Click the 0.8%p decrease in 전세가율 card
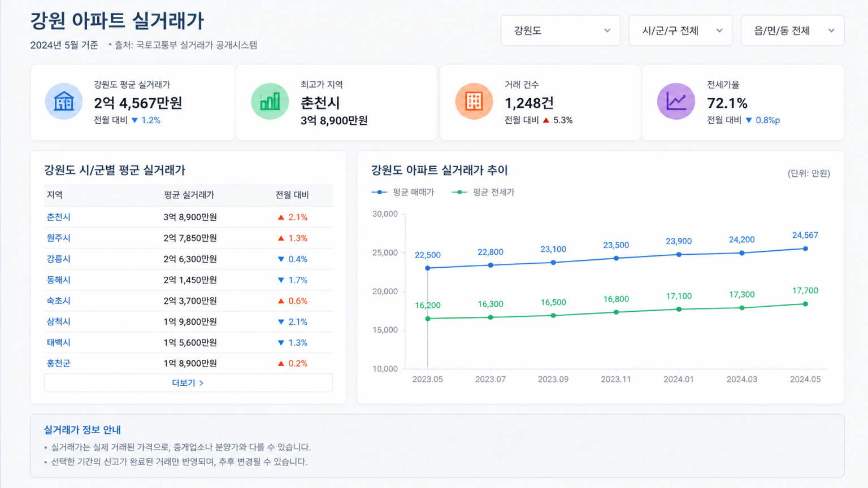Image resolution: width=868 pixels, height=488 pixels. coord(762,120)
